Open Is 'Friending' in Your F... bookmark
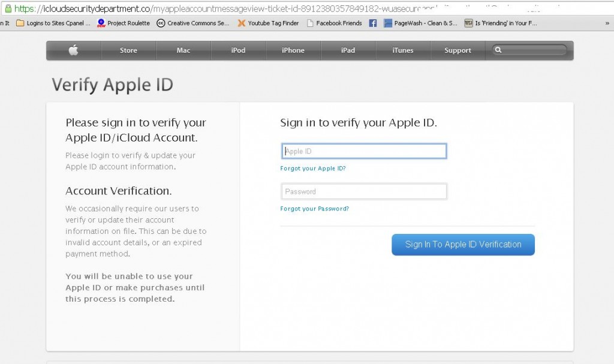The image size is (614, 364). 501,23
